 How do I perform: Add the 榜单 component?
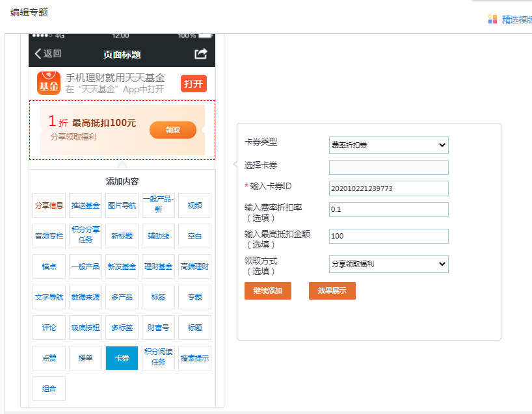click(85, 358)
